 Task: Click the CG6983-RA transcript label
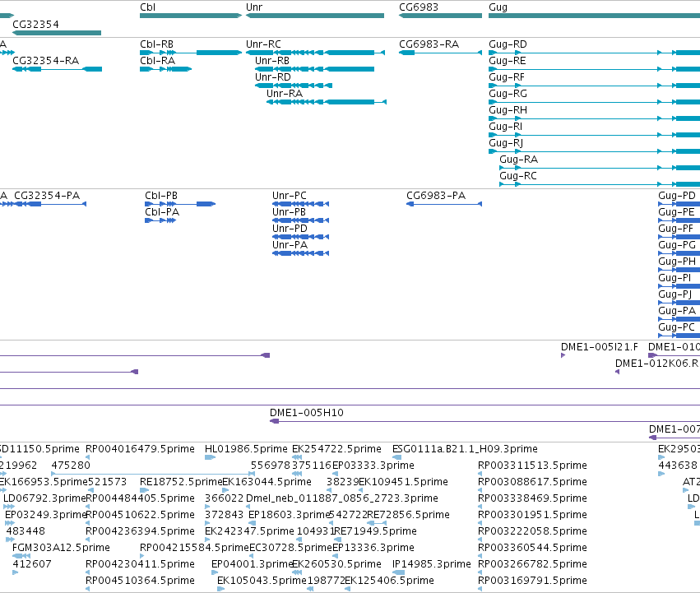pyautogui.click(x=429, y=44)
